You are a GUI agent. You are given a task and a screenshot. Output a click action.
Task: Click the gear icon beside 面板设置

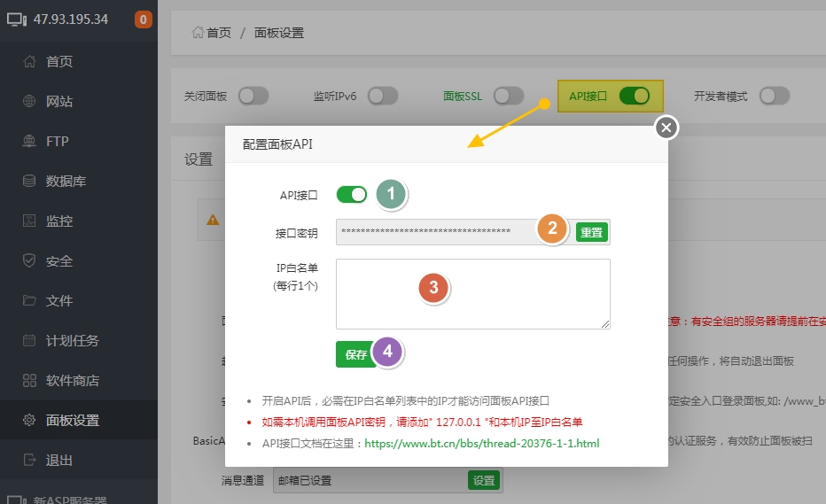tap(29, 420)
